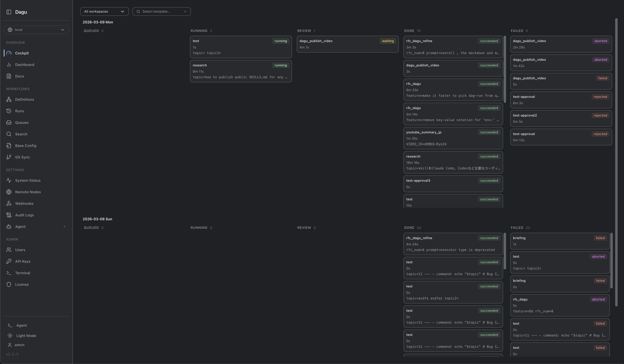Open the Runs page
Screen dimensions: 624x364
tap(19, 111)
